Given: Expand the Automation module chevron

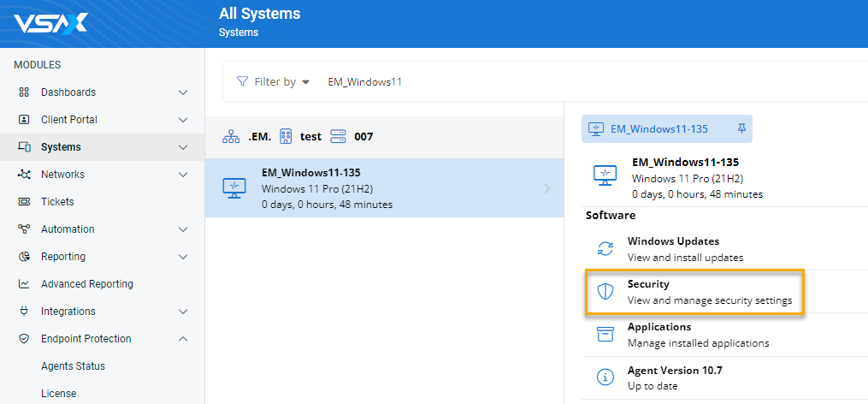Looking at the screenshot, I should click(x=183, y=229).
